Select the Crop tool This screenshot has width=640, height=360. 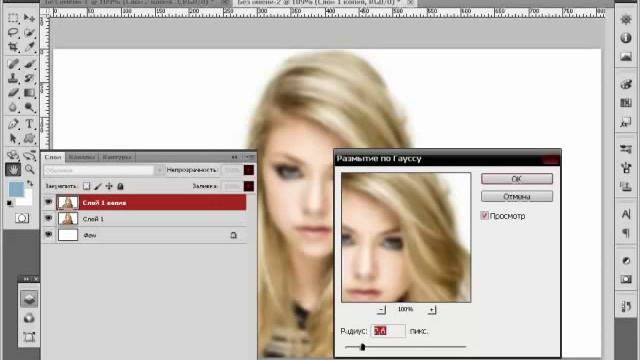[x=13, y=47]
